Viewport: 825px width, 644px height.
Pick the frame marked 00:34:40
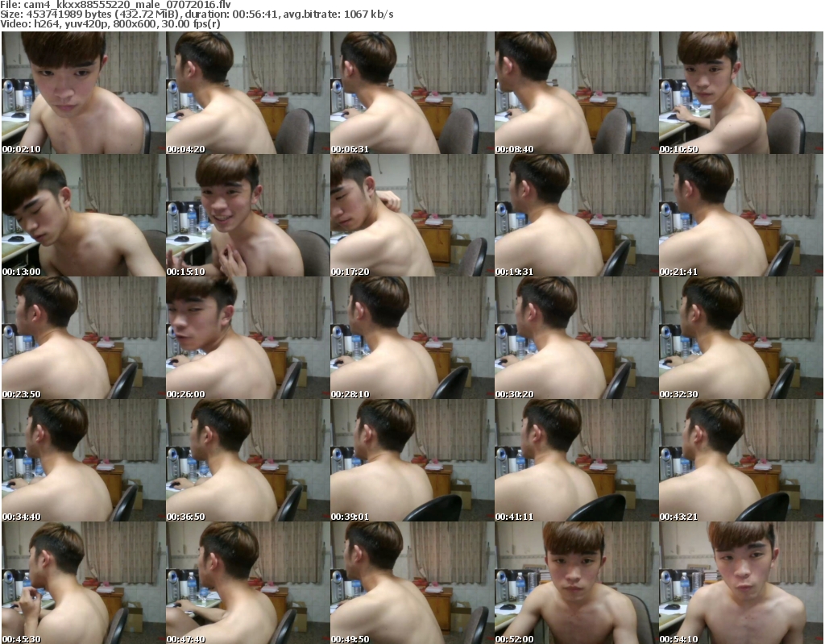pyautogui.click(x=83, y=461)
